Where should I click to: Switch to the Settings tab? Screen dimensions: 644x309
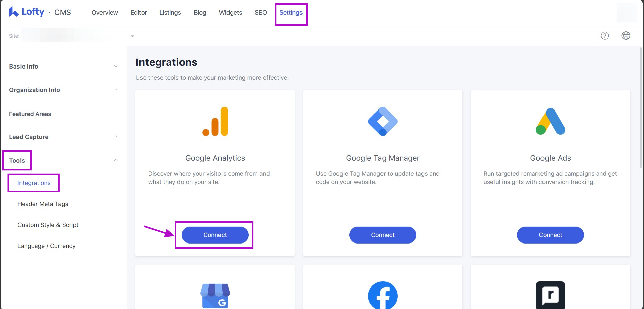291,13
